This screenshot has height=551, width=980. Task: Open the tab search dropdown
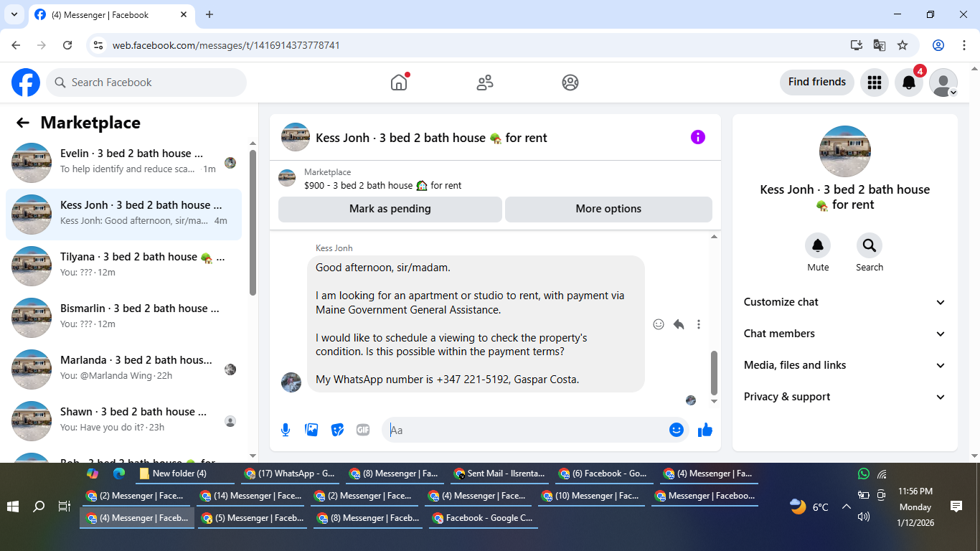coord(14,14)
